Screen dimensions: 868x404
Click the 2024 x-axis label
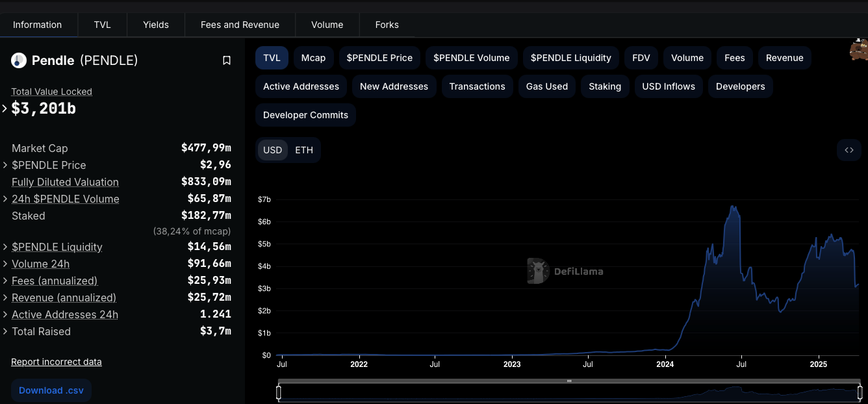[665, 364]
